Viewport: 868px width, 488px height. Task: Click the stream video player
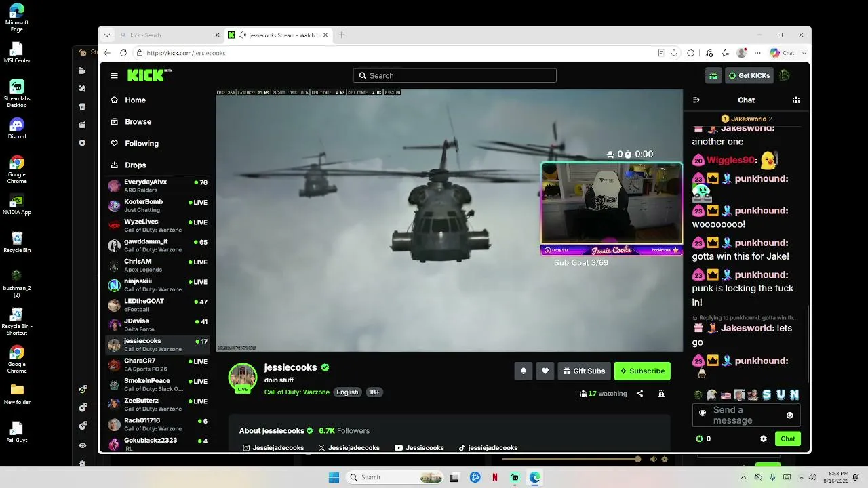point(449,220)
